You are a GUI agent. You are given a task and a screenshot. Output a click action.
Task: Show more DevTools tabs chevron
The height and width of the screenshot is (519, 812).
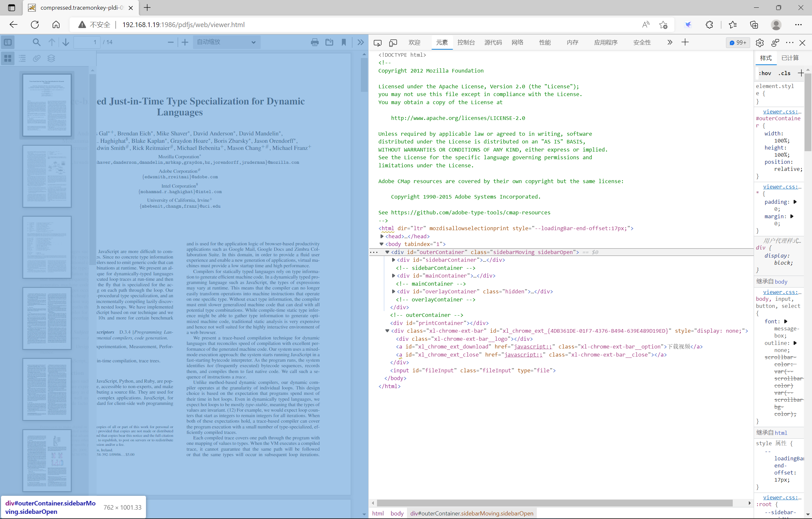[670, 43]
